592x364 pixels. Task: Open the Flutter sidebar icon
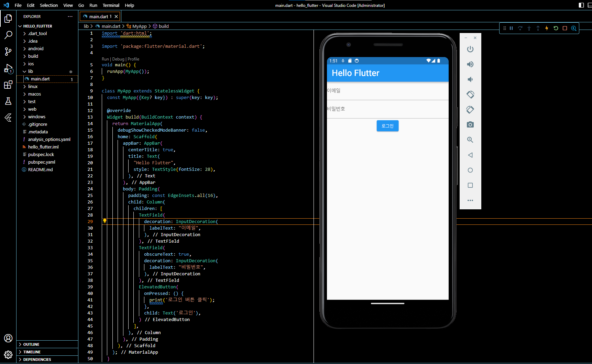pos(8,118)
